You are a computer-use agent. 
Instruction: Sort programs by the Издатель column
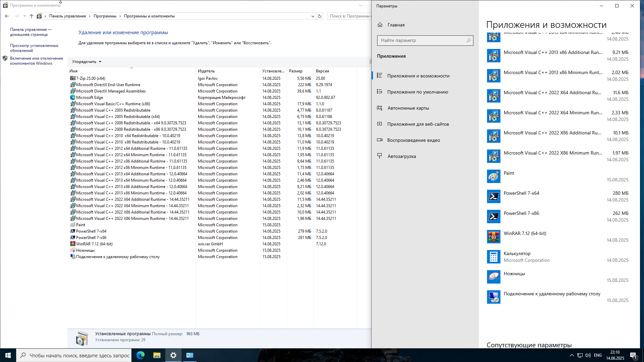(228, 71)
